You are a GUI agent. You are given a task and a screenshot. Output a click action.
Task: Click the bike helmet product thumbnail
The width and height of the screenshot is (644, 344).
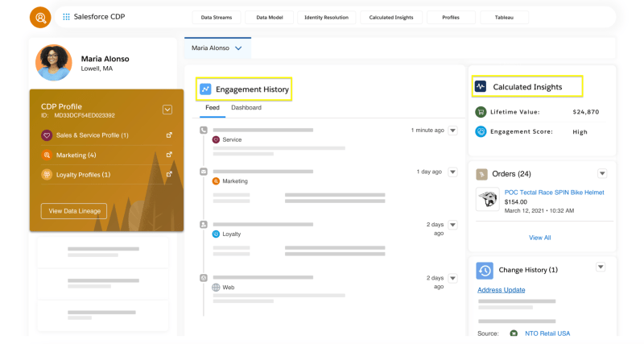(x=488, y=199)
